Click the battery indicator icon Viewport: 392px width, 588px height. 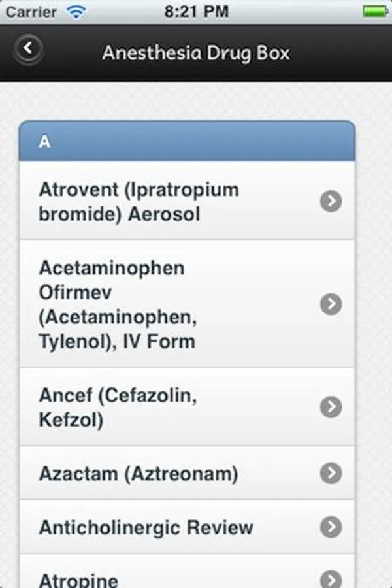coord(376,11)
